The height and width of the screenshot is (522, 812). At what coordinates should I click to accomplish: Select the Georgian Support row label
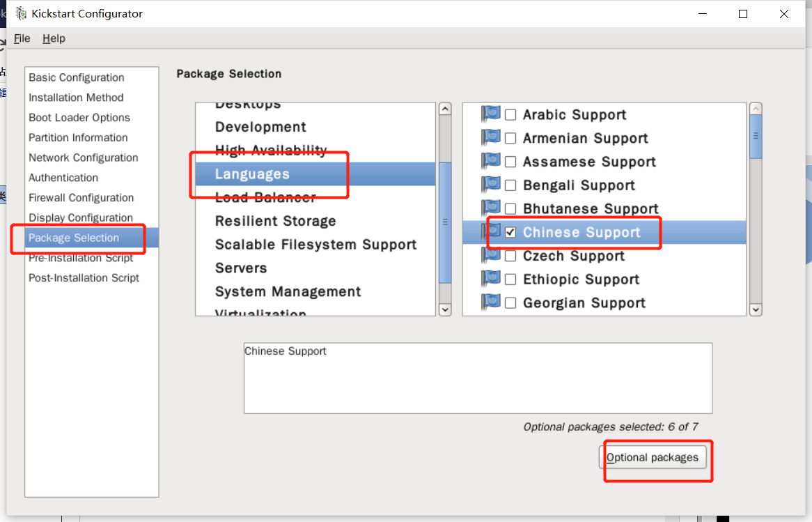click(584, 302)
